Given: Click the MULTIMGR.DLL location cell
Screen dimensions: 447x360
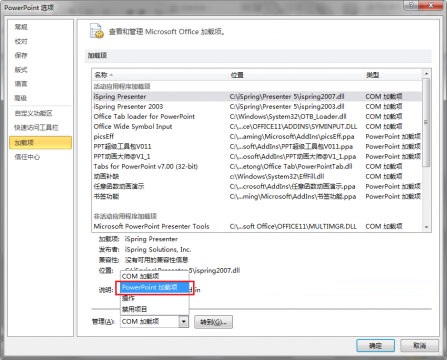Looking at the screenshot, I should [x=293, y=227].
